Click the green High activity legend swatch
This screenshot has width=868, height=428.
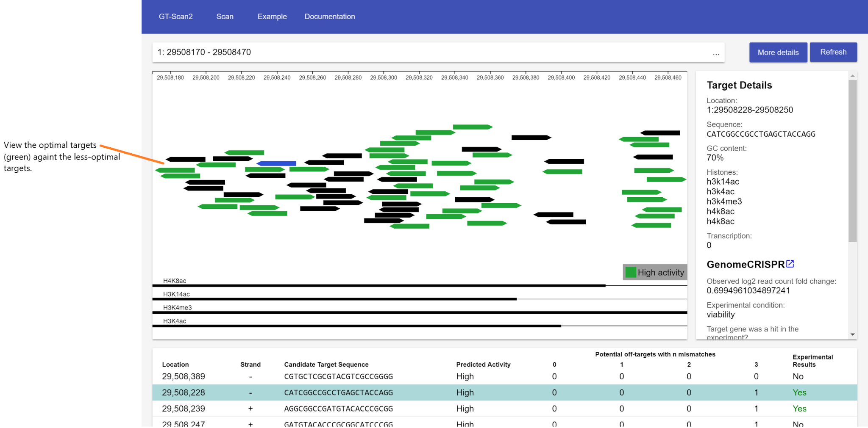631,273
